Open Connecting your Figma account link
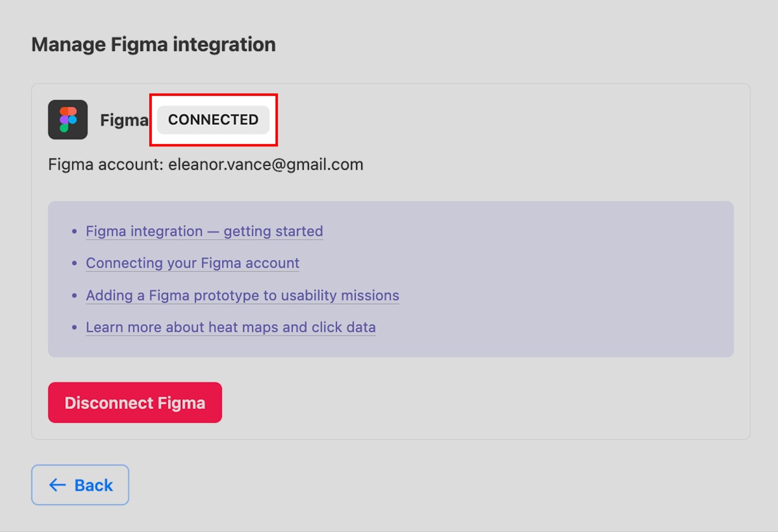The height and width of the screenshot is (532, 778). pyautogui.click(x=193, y=263)
